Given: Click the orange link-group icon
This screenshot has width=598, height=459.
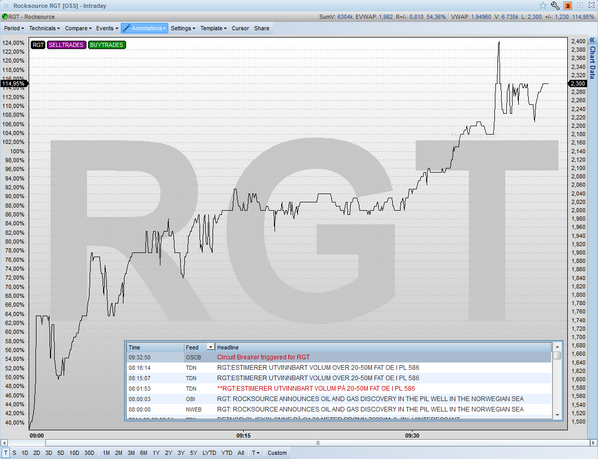Looking at the screenshot, I should click(x=568, y=5).
